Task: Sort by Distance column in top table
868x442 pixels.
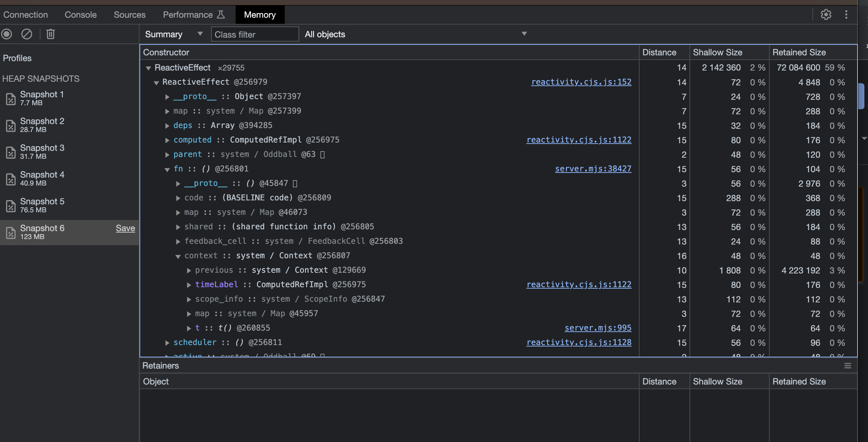Action: pos(664,52)
